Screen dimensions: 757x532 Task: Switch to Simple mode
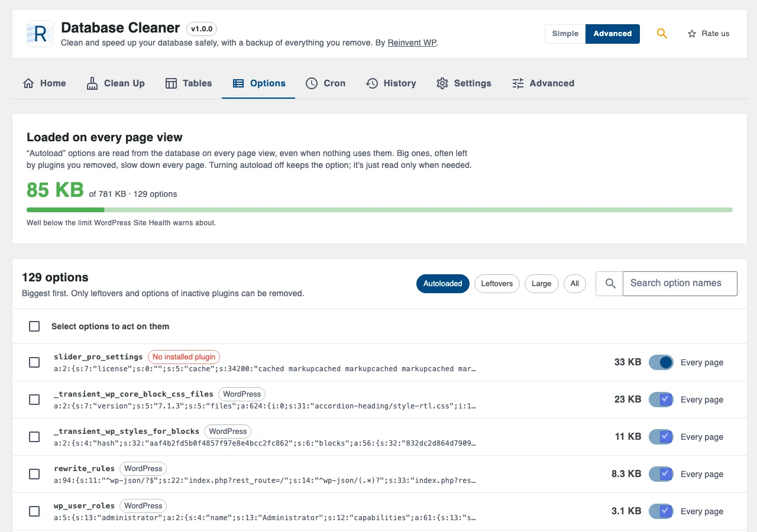tap(565, 34)
